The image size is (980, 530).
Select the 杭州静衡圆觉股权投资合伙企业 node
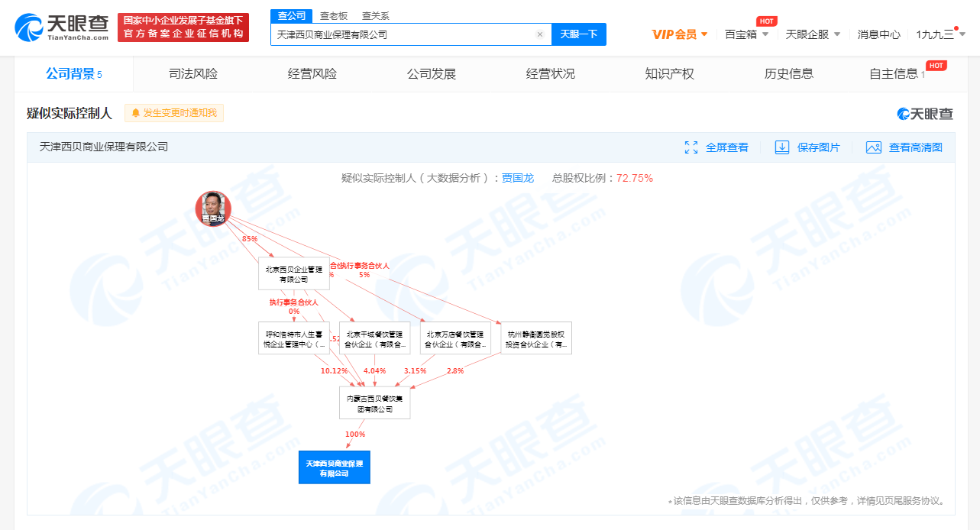(x=536, y=338)
